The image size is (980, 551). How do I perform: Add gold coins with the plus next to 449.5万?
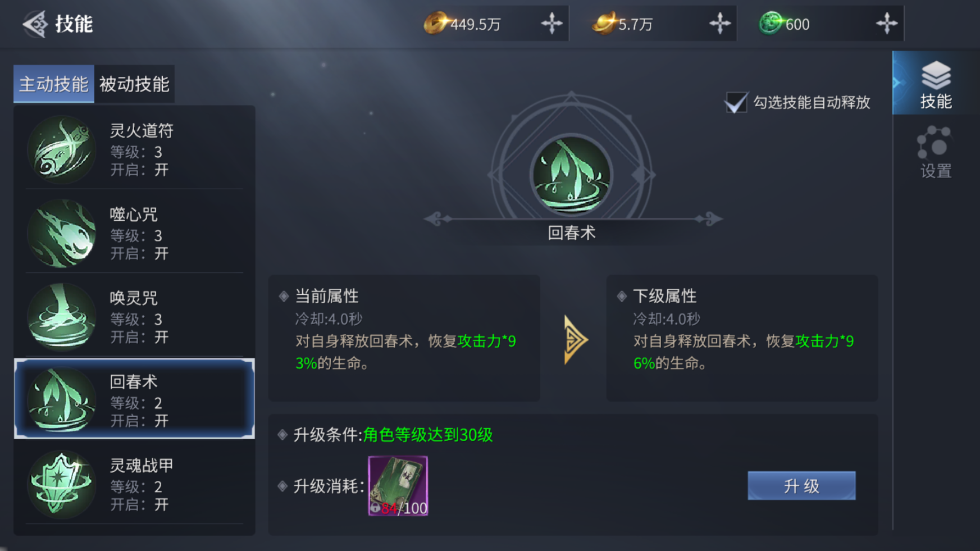tap(551, 24)
